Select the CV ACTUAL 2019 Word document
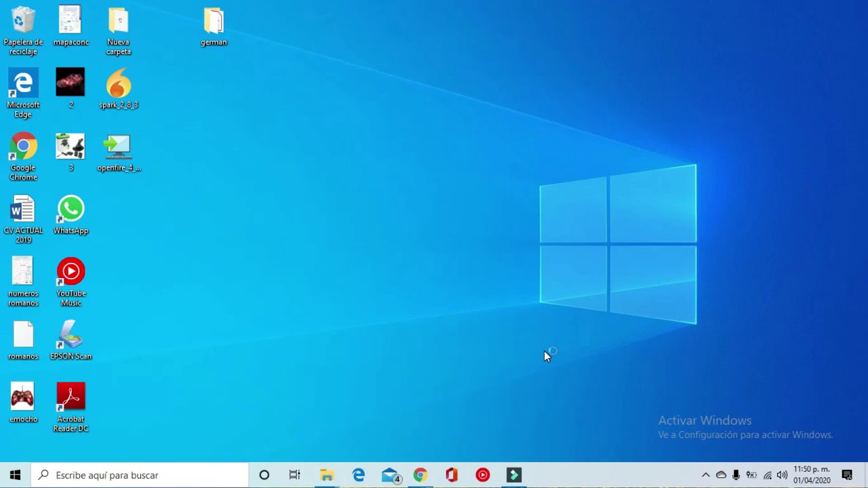The image size is (868, 488). point(23,220)
